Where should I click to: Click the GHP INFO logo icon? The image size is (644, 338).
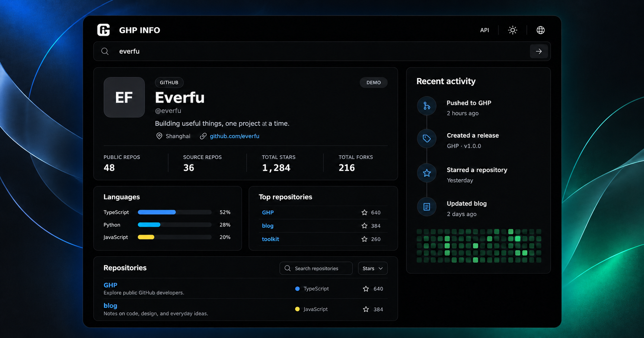[x=103, y=30]
